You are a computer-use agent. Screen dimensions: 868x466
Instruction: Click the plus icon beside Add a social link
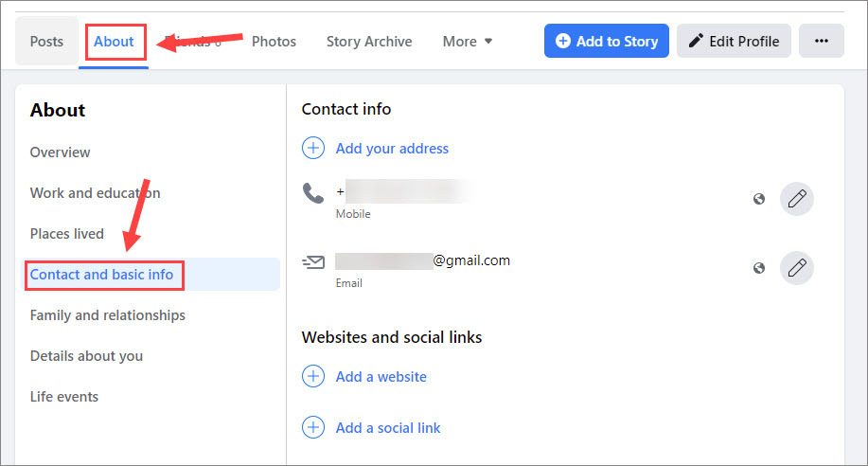click(313, 427)
